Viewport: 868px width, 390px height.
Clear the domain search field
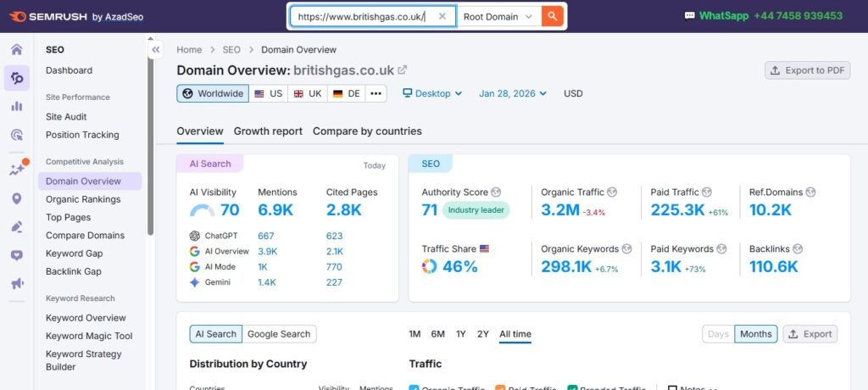click(442, 16)
